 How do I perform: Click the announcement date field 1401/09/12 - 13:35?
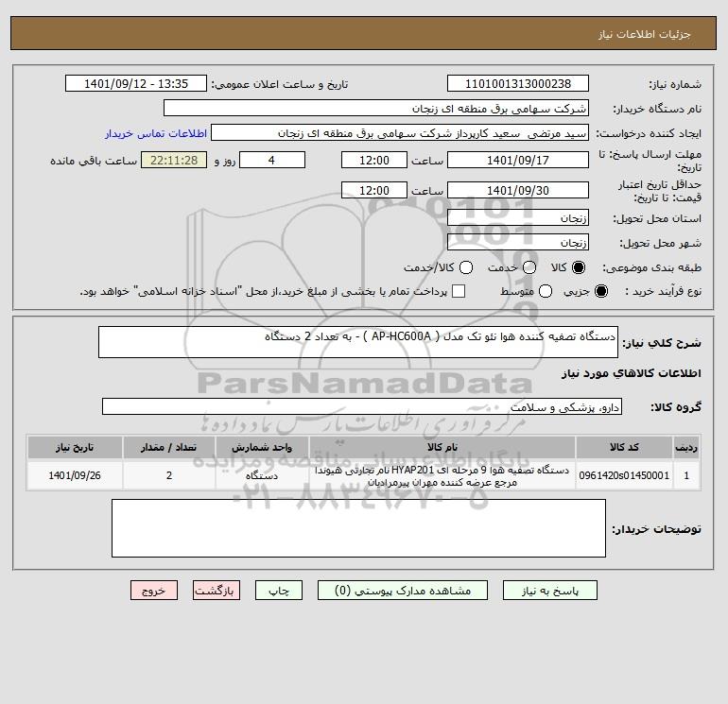pyautogui.click(x=136, y=83)
